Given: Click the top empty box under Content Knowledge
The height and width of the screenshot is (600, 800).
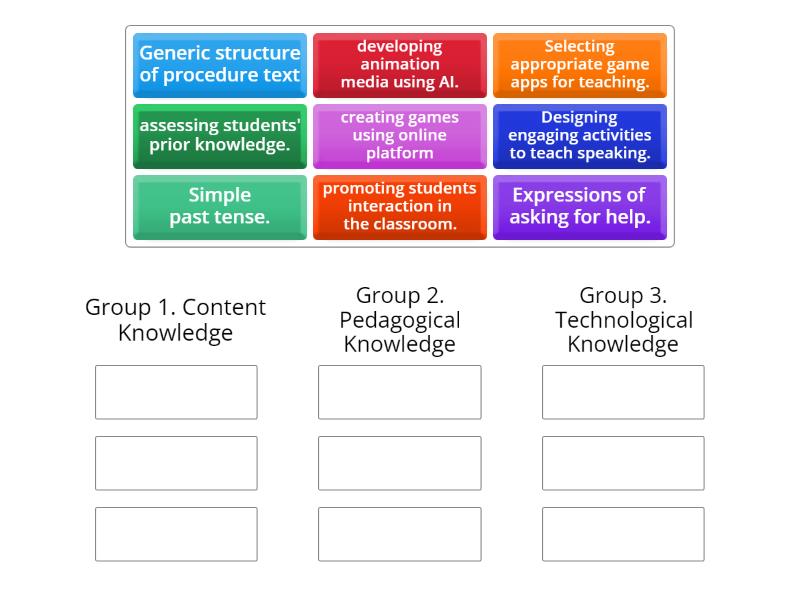Looking at the screenshot, I should click(x=176, y=392).
